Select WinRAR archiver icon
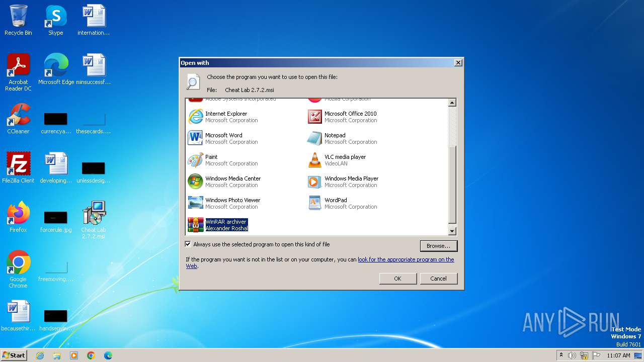The height and width of the screenshot is (362, 644). [195, 225]
